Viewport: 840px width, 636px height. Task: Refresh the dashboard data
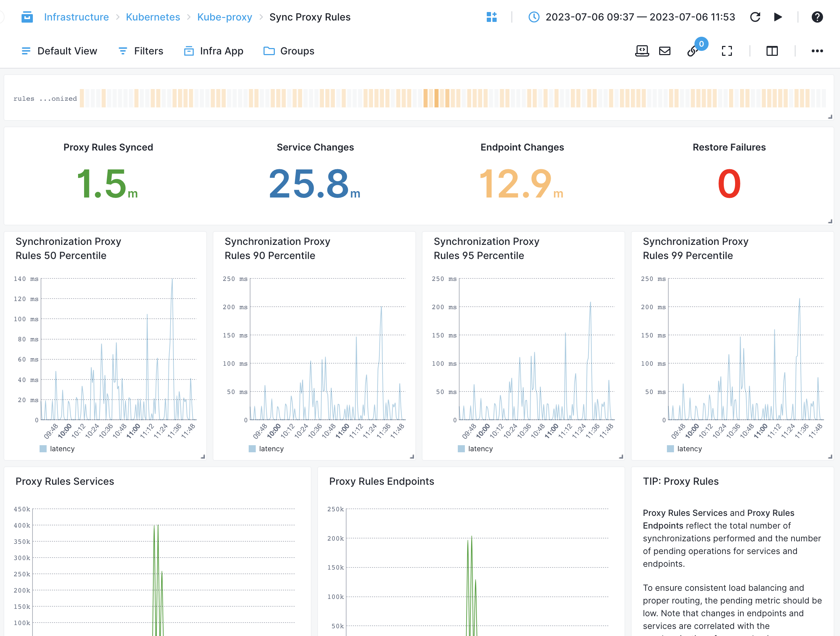(x=755, y=17)
